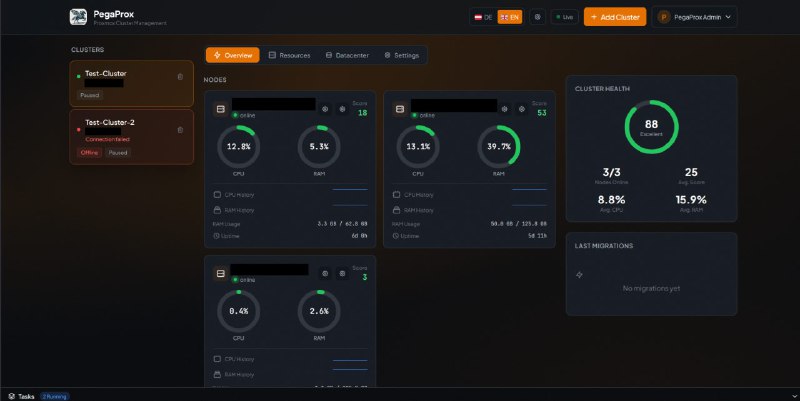Switch to the Resources tab
The height and width of the screenshot is (401, 800).
pyautogui.click(x=289, y=55)
